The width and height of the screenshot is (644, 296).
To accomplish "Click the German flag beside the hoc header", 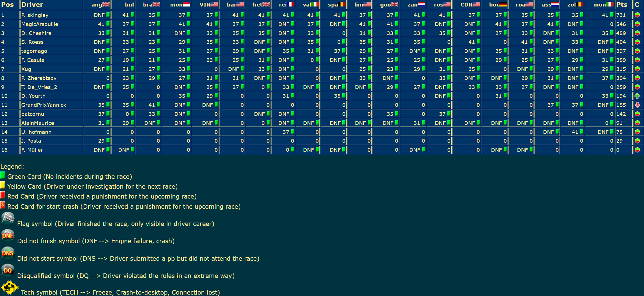I will click(x=503, y=5).
